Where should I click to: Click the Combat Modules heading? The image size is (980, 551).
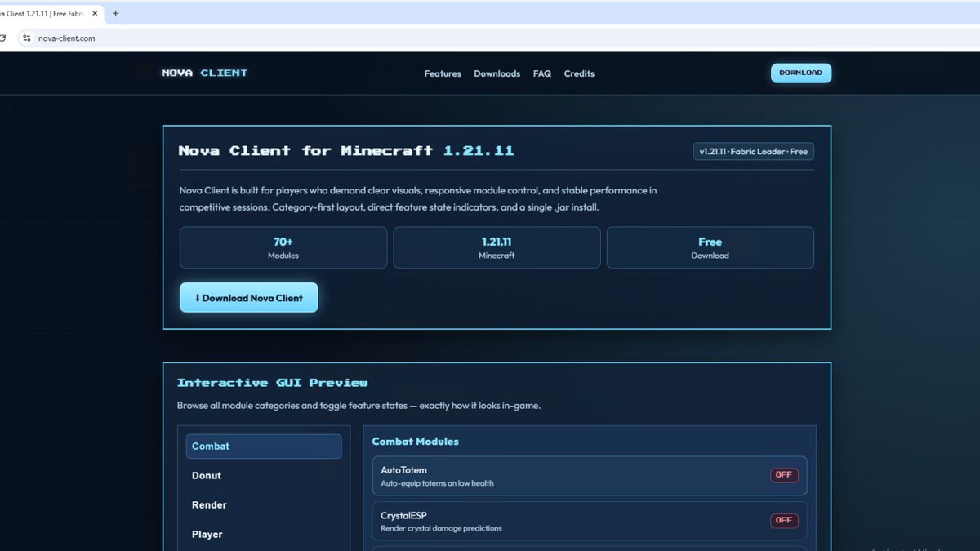[415, 442]
